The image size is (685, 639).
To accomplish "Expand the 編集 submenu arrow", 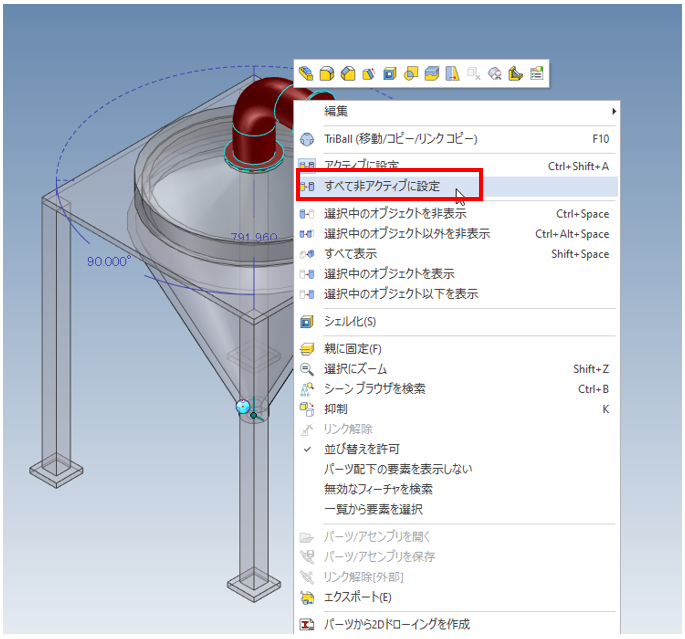I will pos(614,111).
